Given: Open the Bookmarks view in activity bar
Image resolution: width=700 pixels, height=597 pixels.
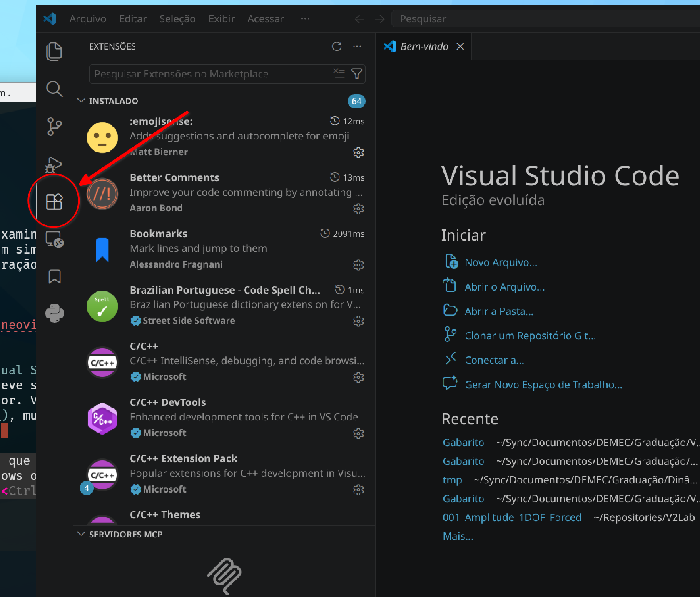Looking at the screenshot, I should [55, 276].
